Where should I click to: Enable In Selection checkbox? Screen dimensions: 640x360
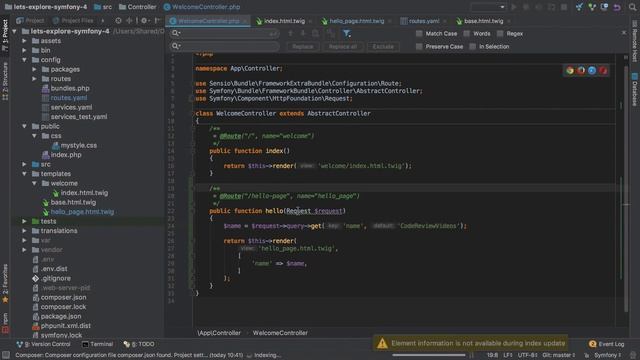click(x=473, y=47)
